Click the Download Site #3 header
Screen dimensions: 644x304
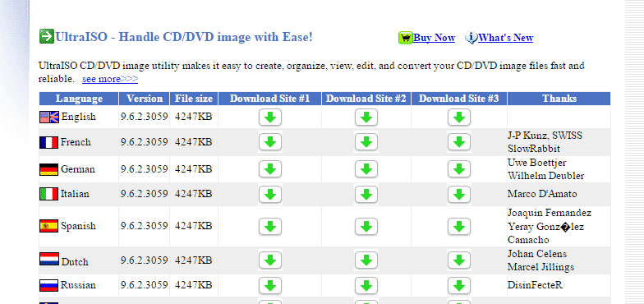point(458,99)
